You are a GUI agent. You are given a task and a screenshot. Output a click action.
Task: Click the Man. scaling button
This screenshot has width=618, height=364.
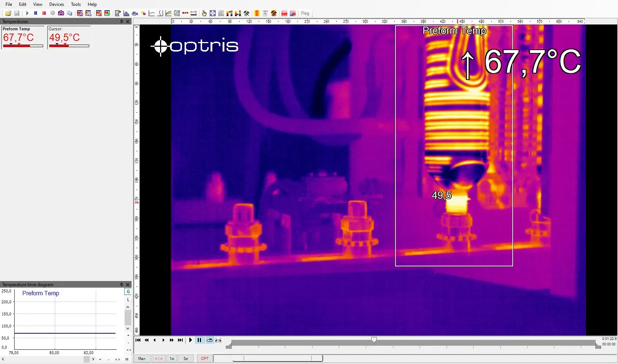click(142, 359)
